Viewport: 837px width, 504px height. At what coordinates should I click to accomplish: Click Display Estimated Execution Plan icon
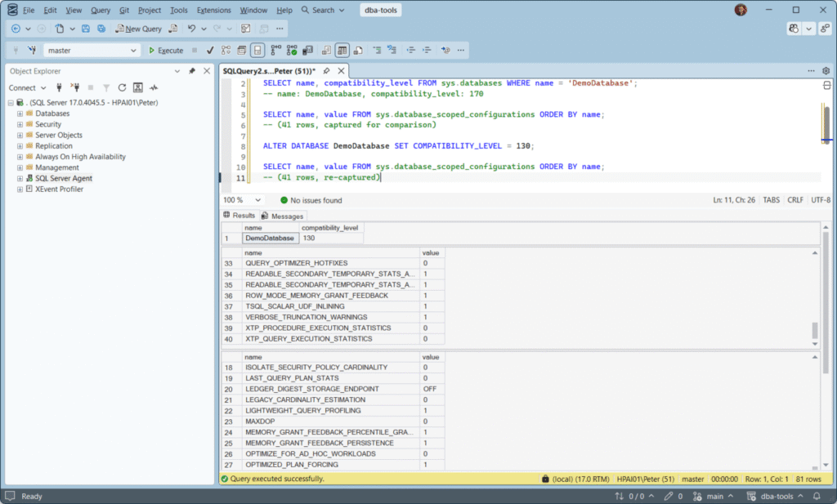pos(226,50)
